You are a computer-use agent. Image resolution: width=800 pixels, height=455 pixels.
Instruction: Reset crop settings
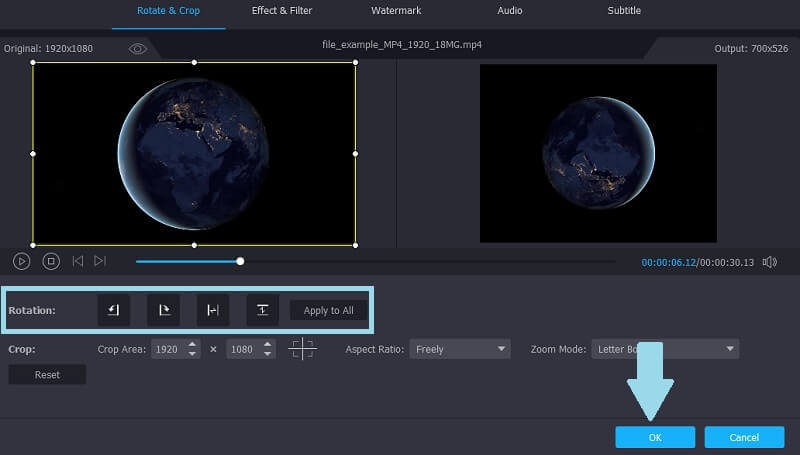pyautogui.click(x=47, y=374)
